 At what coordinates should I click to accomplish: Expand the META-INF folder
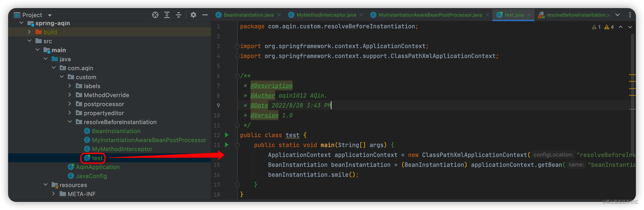click(x=54, y=194)
